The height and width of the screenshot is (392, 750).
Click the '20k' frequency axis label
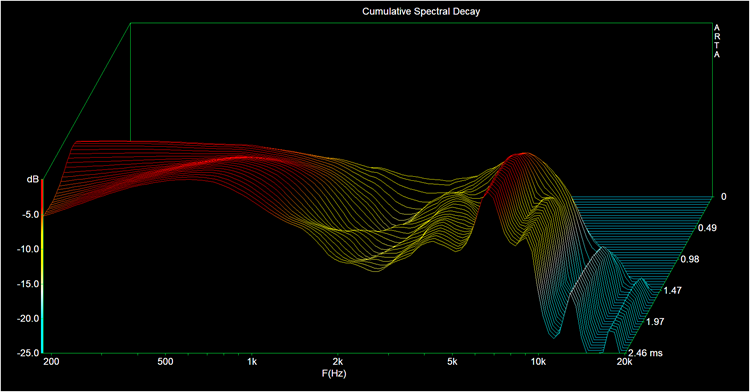(x=624, y=362)
